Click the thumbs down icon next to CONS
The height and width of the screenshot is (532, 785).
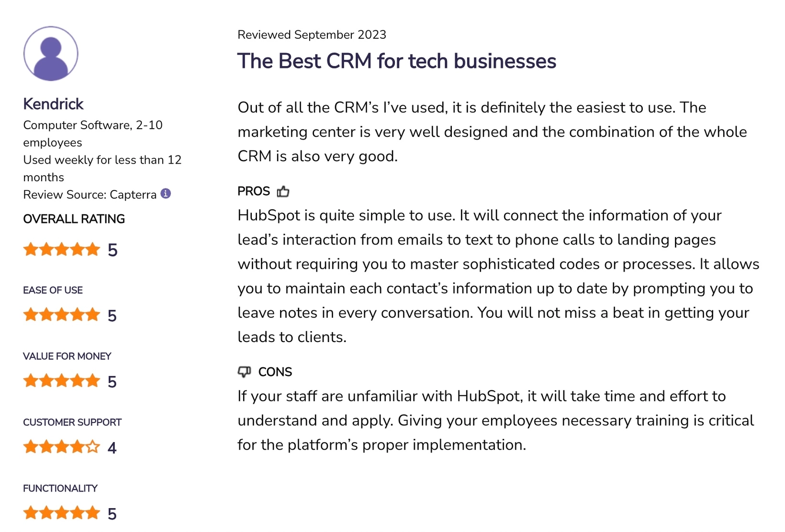point(245,372)
